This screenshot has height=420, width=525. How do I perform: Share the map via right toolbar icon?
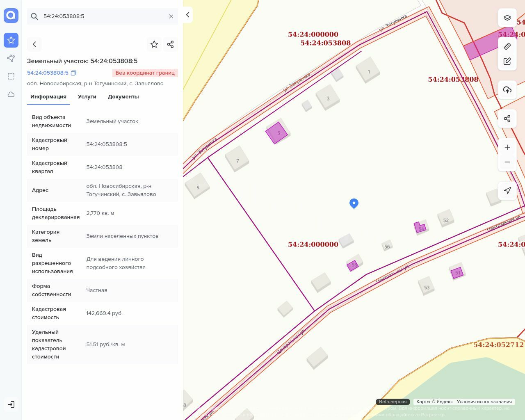coord(507,119)
